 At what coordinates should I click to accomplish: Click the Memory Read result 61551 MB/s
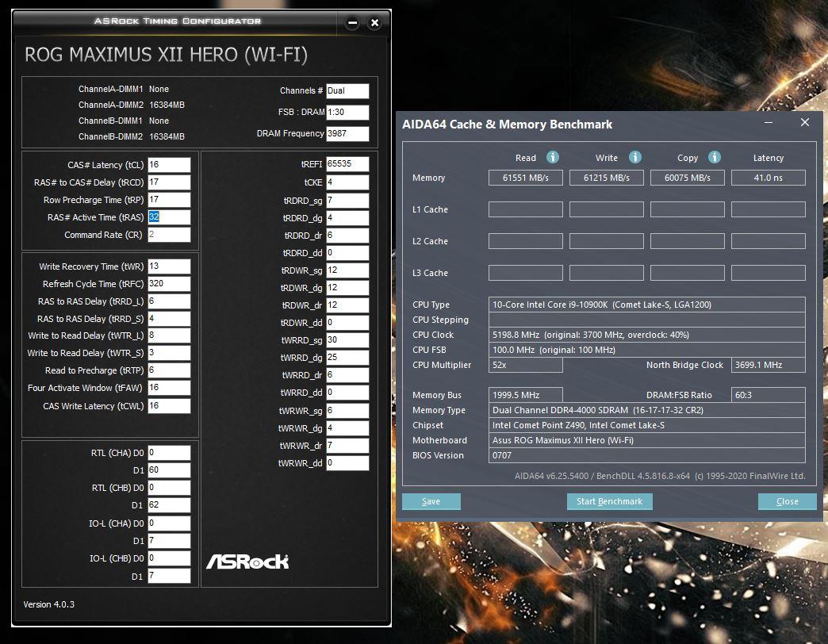tap(525, 178)
